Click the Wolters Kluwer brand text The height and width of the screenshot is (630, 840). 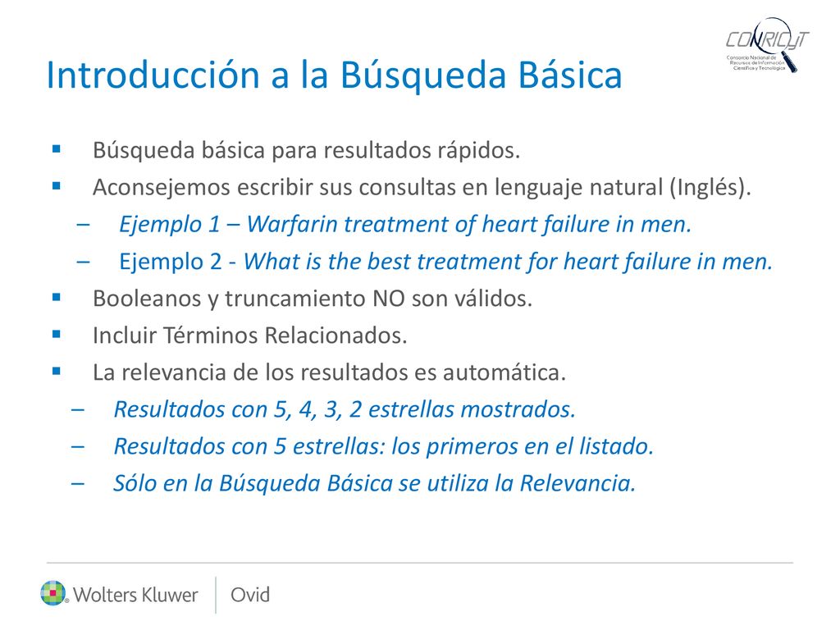point(135,595)
